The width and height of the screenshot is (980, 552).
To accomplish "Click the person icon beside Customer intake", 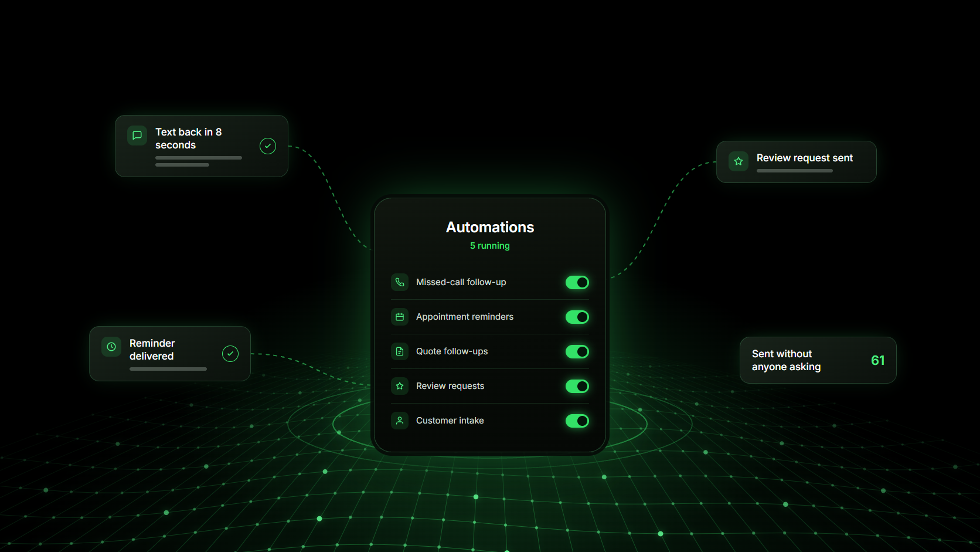I will pos(400,421).
